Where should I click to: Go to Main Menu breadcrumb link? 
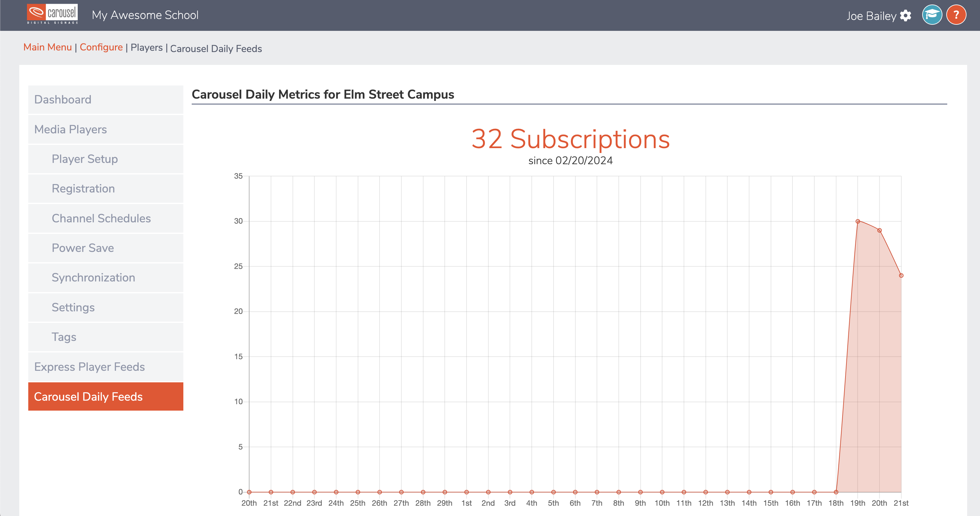point(48,47)
